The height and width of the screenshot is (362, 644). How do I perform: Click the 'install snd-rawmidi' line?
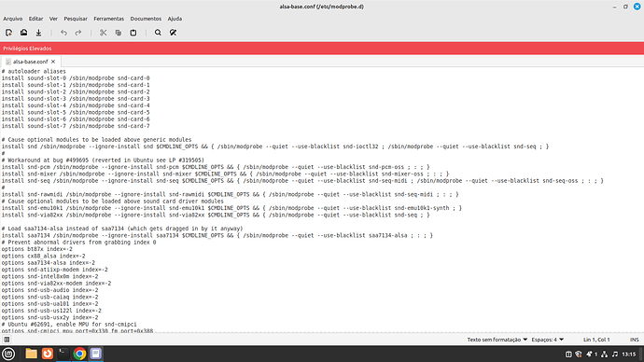tap(230, 194)
